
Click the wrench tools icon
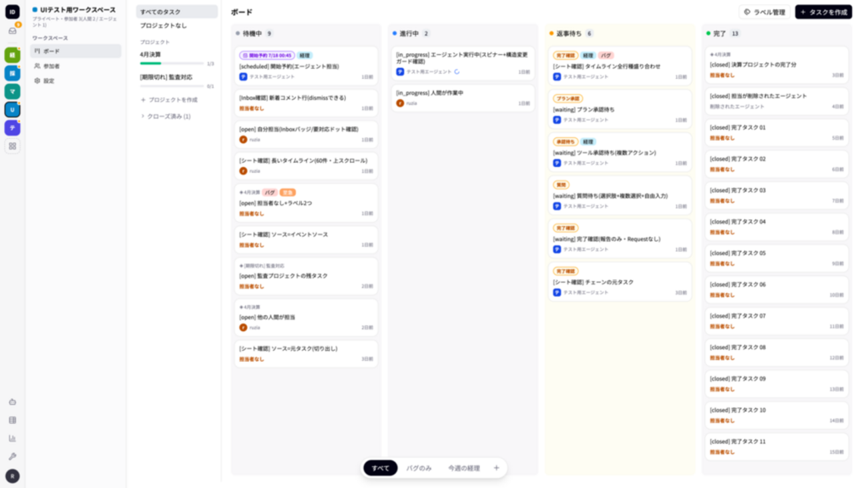(13, 457)
